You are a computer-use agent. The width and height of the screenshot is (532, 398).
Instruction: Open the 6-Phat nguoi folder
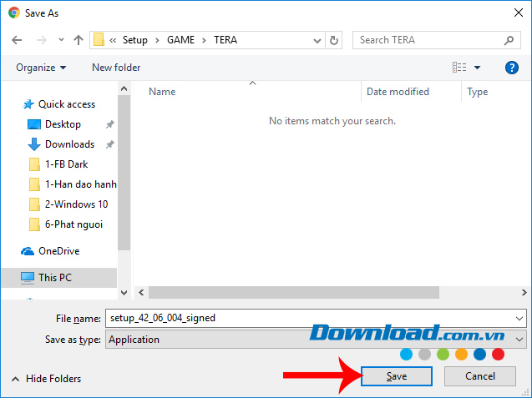[x=73, y=224]
